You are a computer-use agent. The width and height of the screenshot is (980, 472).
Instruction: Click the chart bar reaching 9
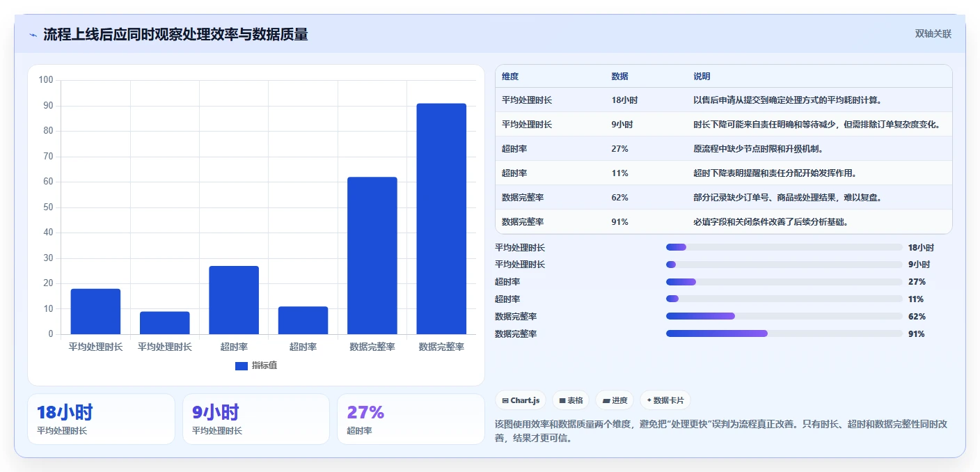tap(165, 323)
